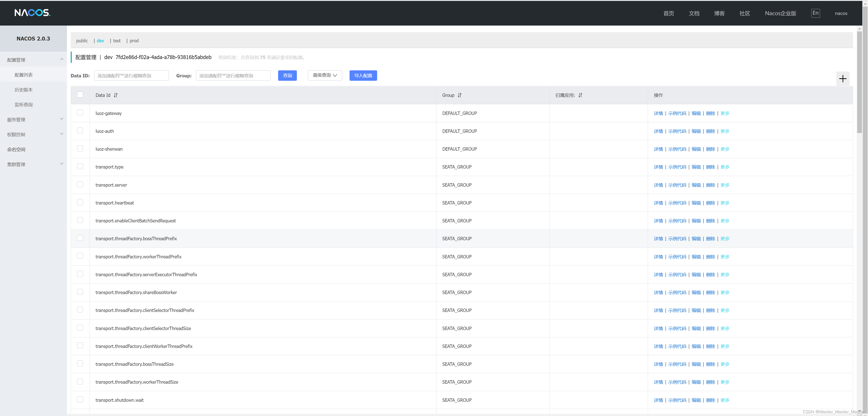Click DEFAULT_GROUP cell in luoz-auth row
868x416 pixels.
(x=459, y=131)
